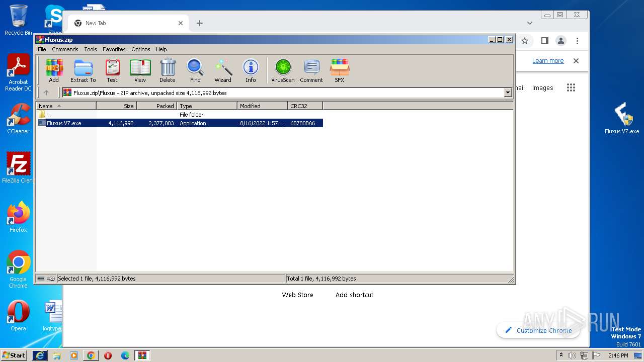Screen dimensions: 644x362
Task: Open the View file tool
Action: pos(140,71)
